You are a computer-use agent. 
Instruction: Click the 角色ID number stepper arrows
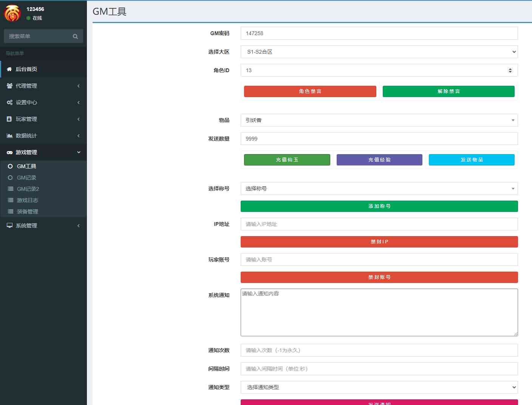point(510,70)
